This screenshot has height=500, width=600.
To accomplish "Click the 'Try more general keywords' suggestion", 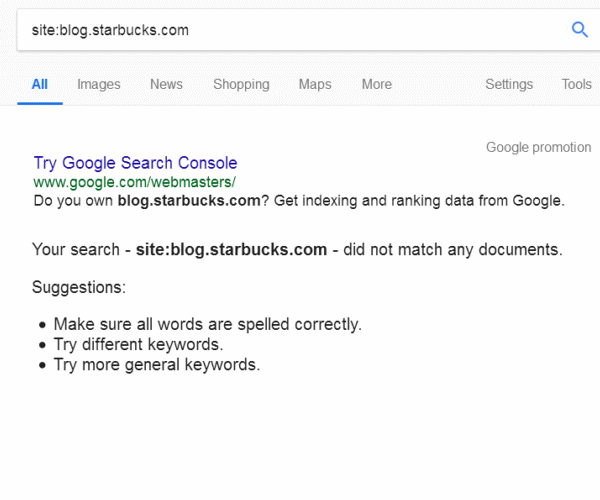I will point(156,364).
